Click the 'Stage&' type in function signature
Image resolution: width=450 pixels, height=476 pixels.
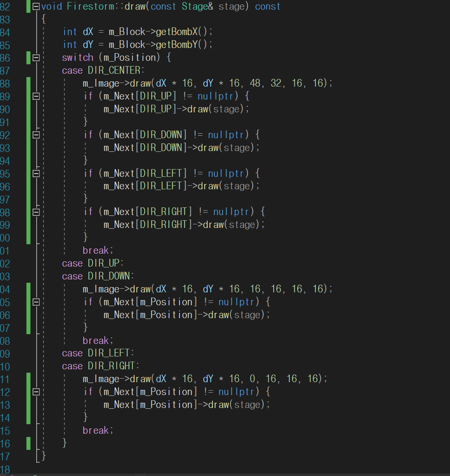pos(198,6)
